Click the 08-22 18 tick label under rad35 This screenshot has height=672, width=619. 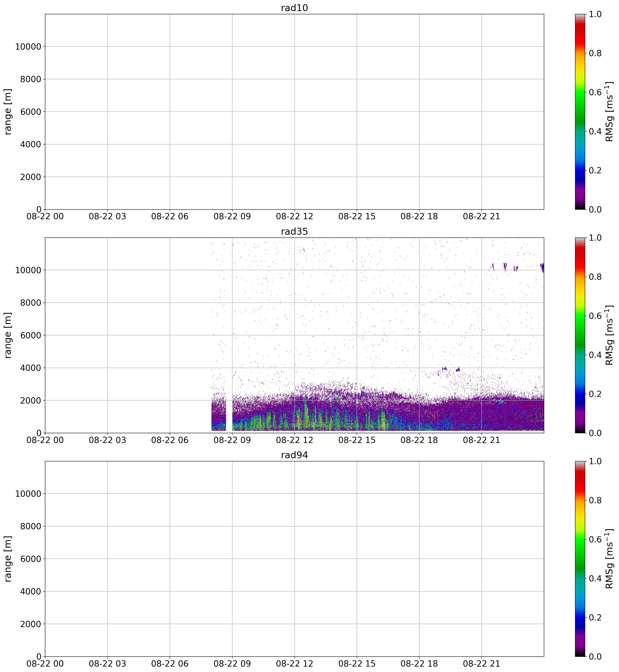[419, 440]
